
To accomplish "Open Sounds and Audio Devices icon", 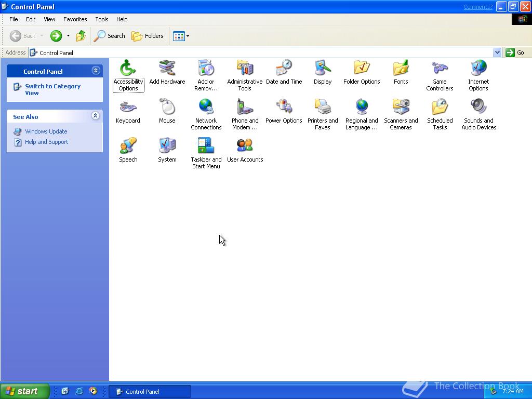I will (x=478, y=107).
